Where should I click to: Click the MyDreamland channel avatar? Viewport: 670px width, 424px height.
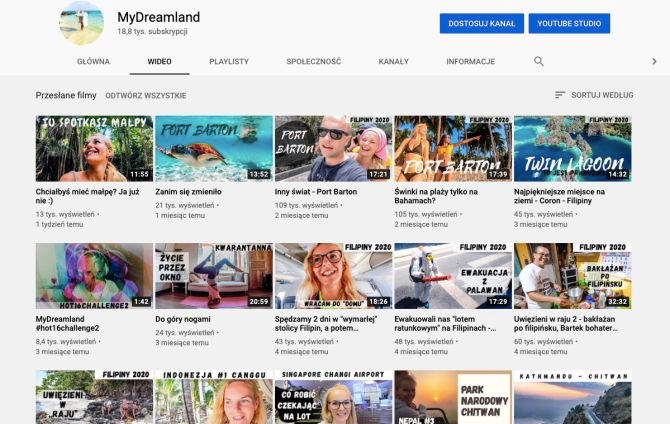pos(81,23)
